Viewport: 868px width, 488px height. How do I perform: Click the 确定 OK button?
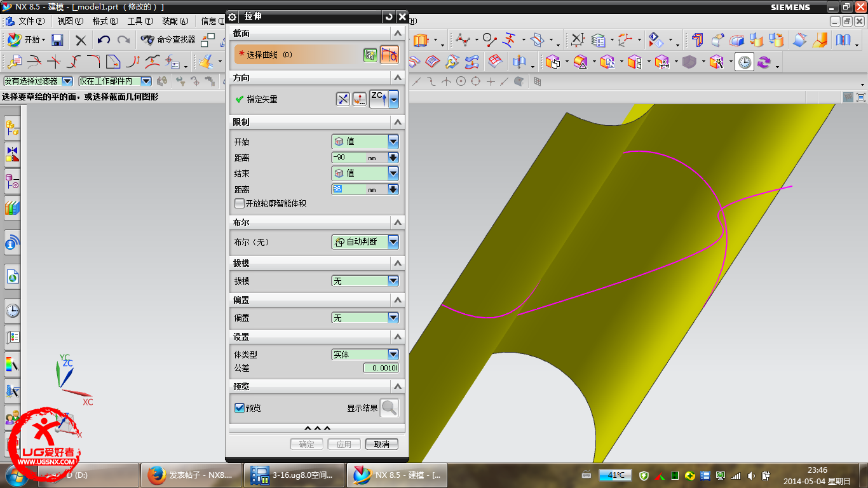point(307,444)
